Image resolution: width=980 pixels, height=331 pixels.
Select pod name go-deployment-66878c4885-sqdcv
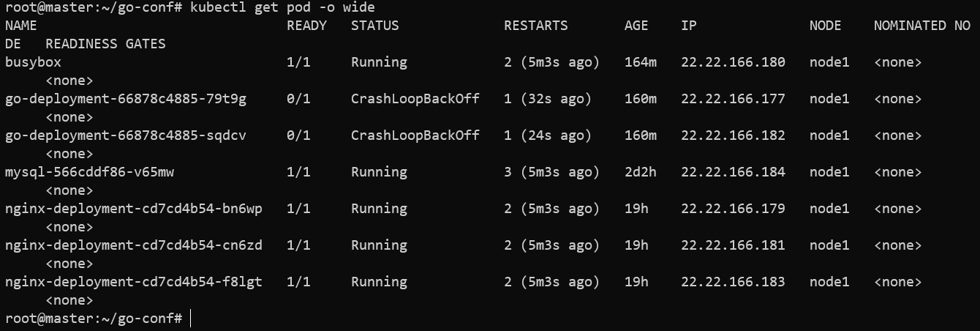(x=126, y=135)
